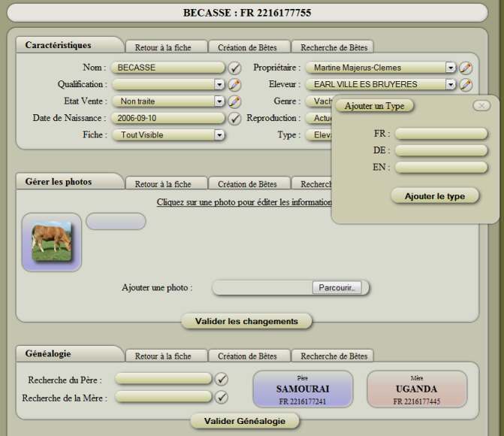504x436 pixels.
Task: Validate the Date de Naissance with checkmark icon
Action: click(x=234, y=118)
